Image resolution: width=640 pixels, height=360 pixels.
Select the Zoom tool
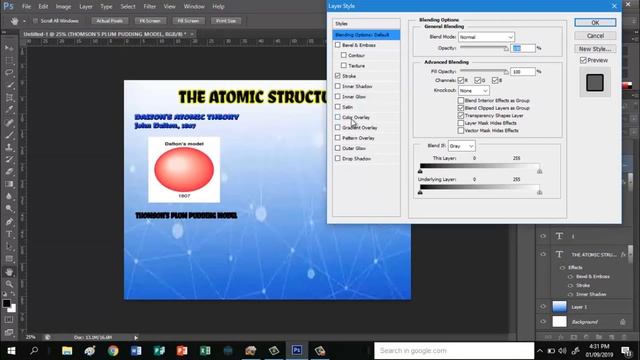click(9, 284)
